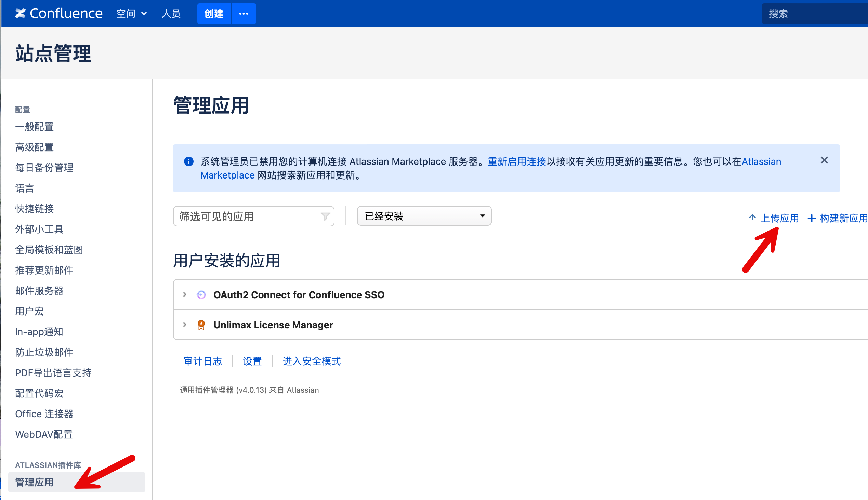
Task: Click the plus icon for 构建新应用
Action: point(811,218)
